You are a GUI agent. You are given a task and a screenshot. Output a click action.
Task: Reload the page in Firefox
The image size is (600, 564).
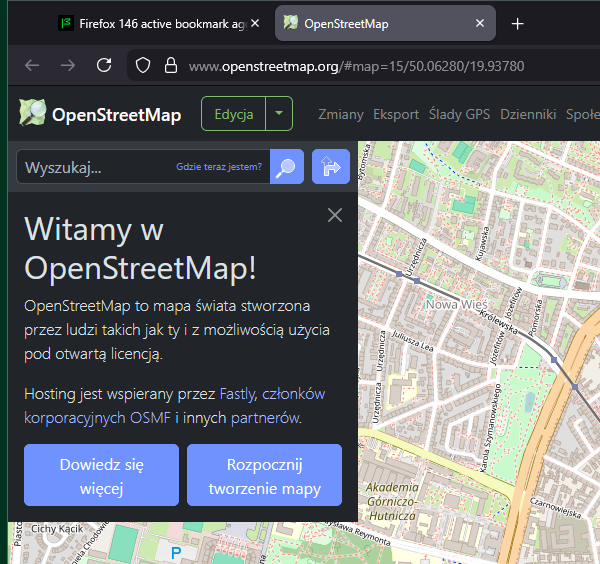pos(104,66)
